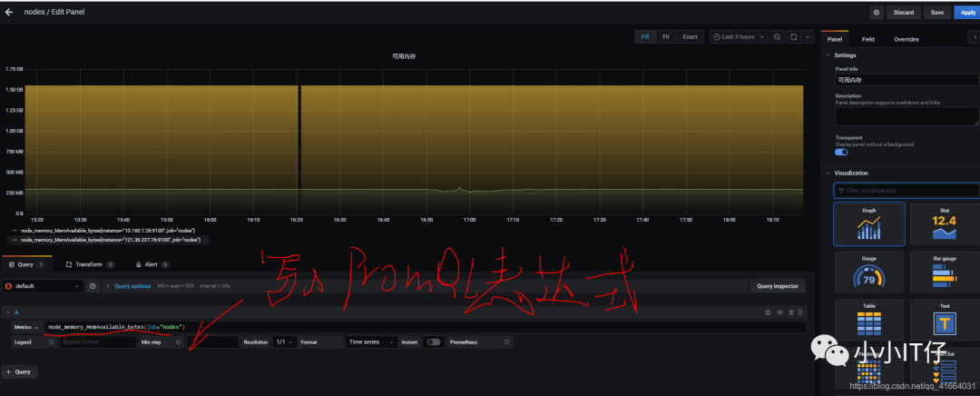Screen dimensions: 980x396
Task: Toggle the Transparent switch
Action: 841,152
